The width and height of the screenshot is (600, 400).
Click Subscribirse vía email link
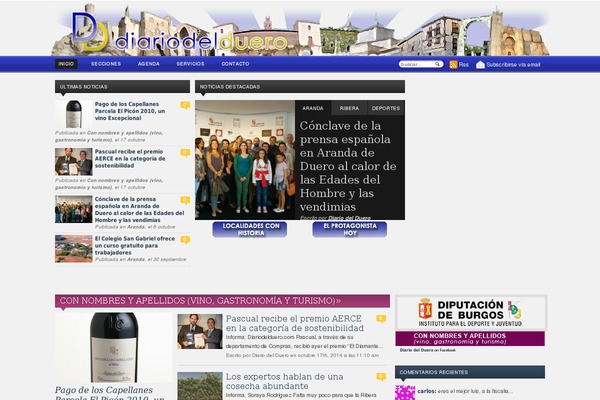(x=513, y=65)
